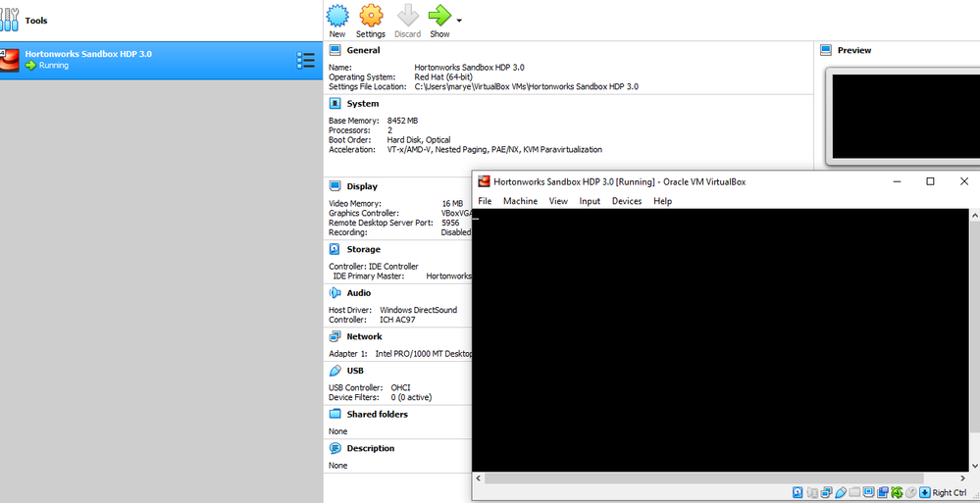Click the Discard toolbar icon
Viewport: 980px width, 503px height.
[x=407, y=16]
